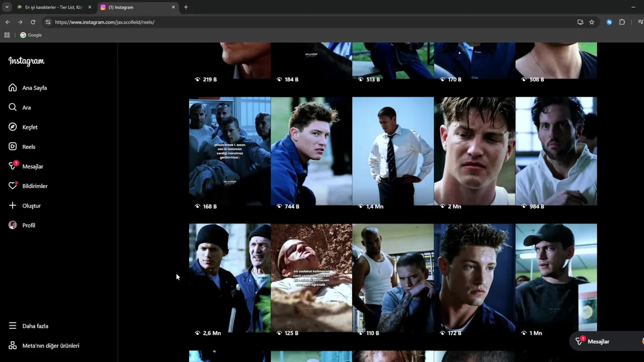Screen dimensions: 644x362
Task: Open the Profil avatar icon
Action: tap(13, 225)
